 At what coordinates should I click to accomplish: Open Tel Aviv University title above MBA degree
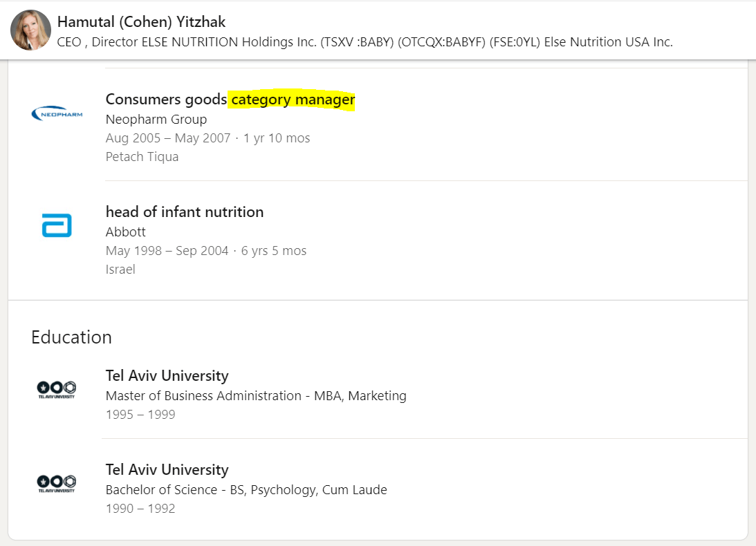[x=167, y=376]
